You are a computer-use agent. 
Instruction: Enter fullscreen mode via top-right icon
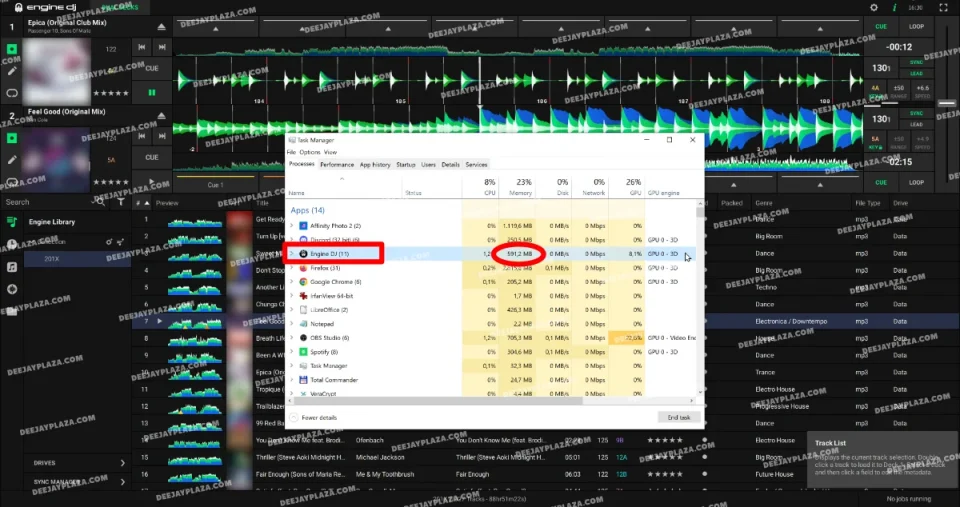pos(943,7)
